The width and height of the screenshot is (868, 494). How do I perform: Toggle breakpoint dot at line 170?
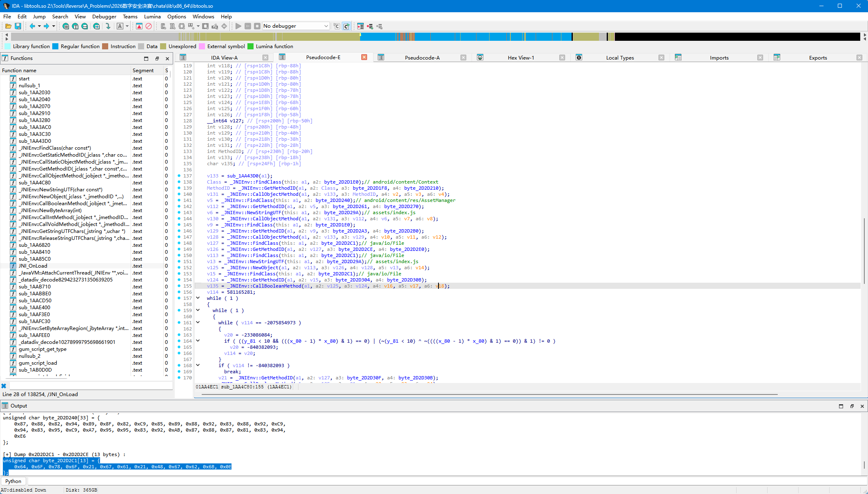pyautogui.click(x=179, y=378)
